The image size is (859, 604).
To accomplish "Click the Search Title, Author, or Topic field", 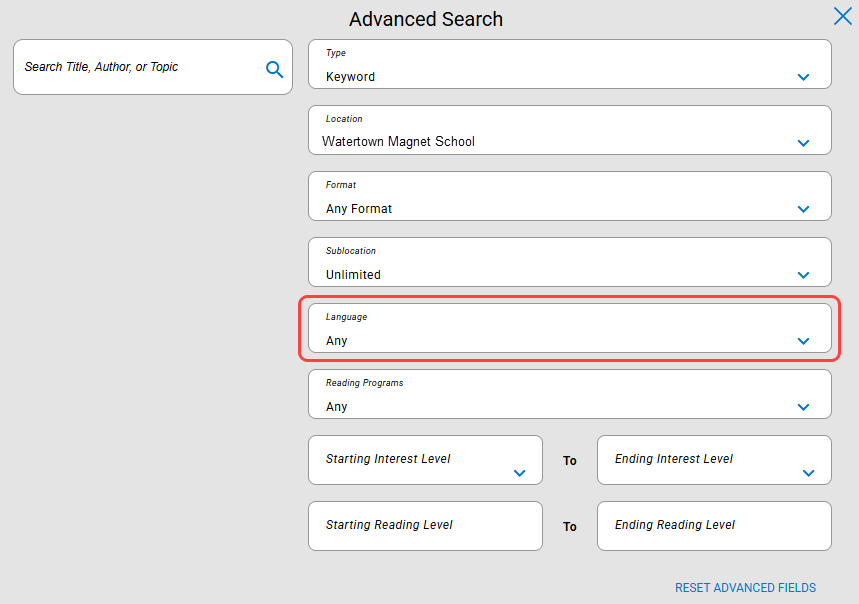I will tap(140, 66).
